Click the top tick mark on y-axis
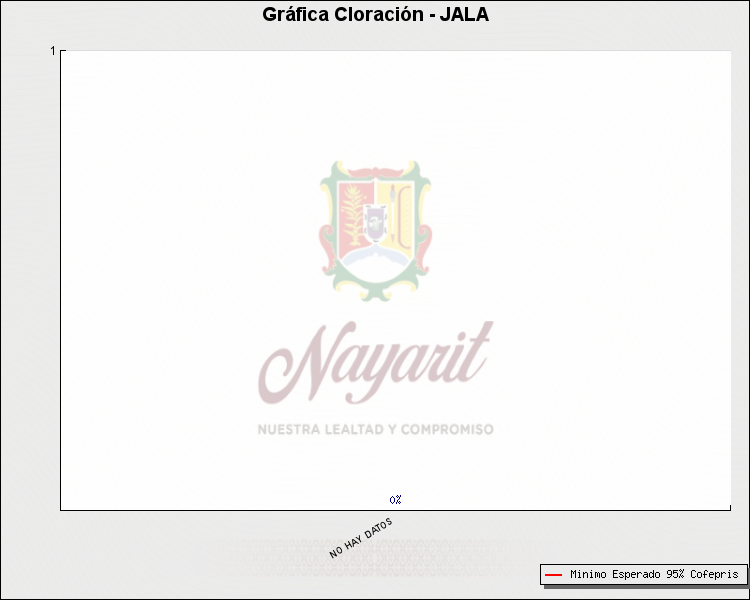750x600 pixels. pos(63,50)
